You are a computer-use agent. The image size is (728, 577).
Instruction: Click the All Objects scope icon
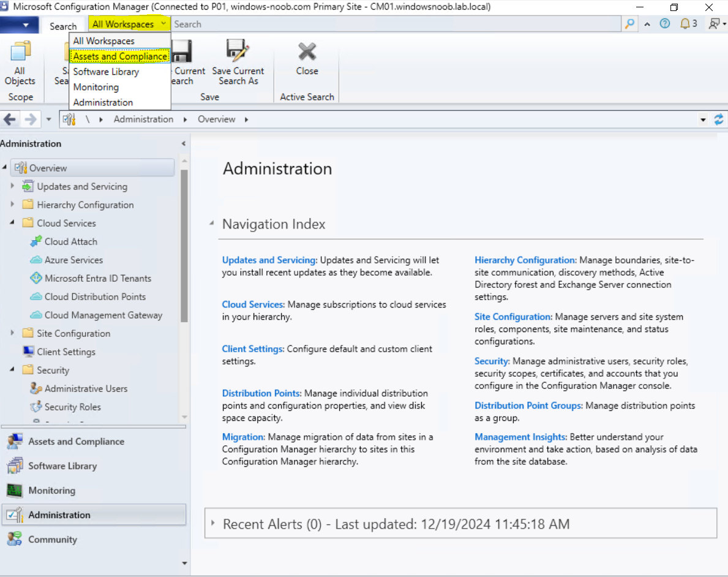tap(20, 51)
